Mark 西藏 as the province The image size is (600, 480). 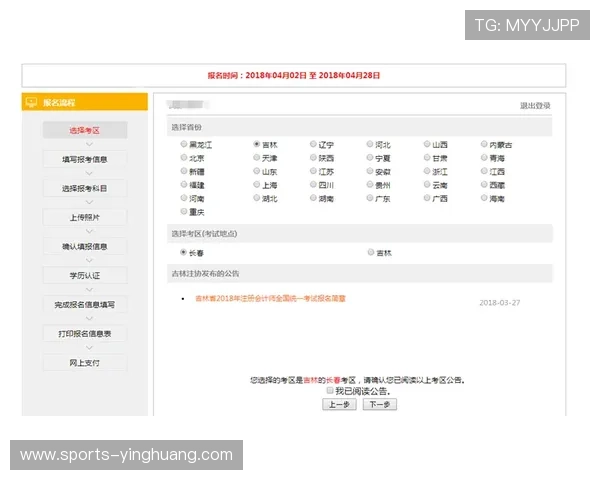click(x=484, y=184)
